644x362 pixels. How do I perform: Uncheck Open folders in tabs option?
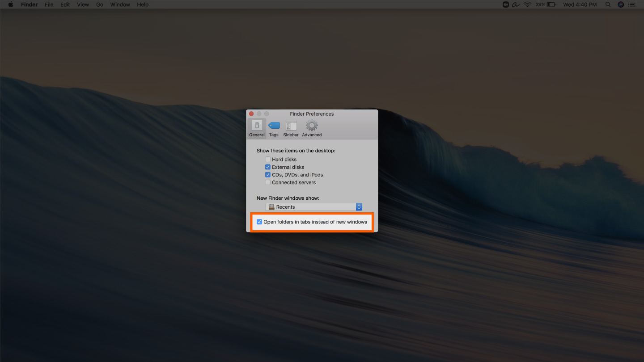click(259, 221)
